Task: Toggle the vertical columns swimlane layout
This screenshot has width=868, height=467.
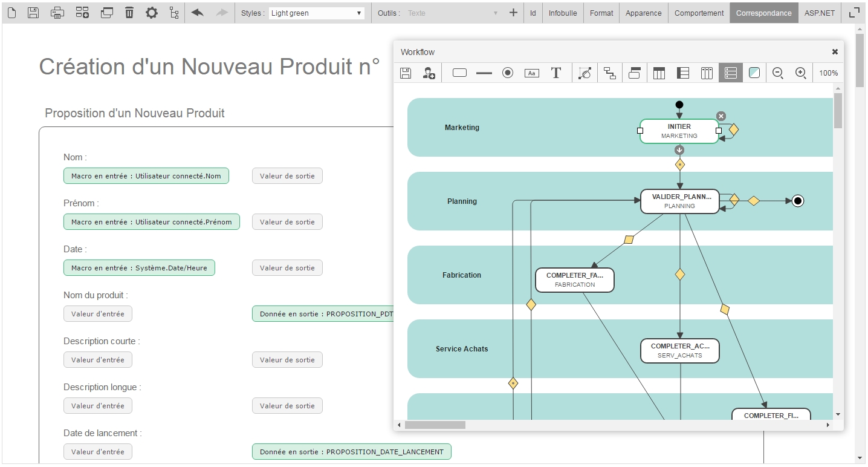Action: [707, 73]
